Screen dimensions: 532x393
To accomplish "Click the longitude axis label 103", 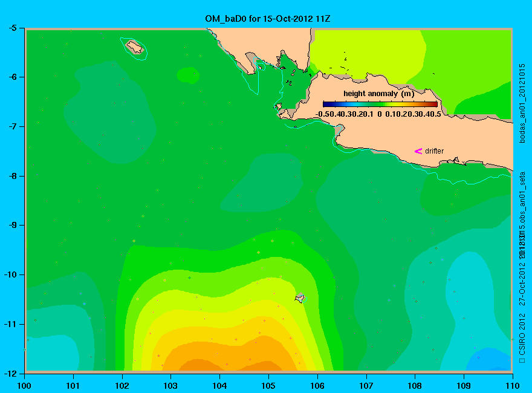I will [x=170, y=386].
